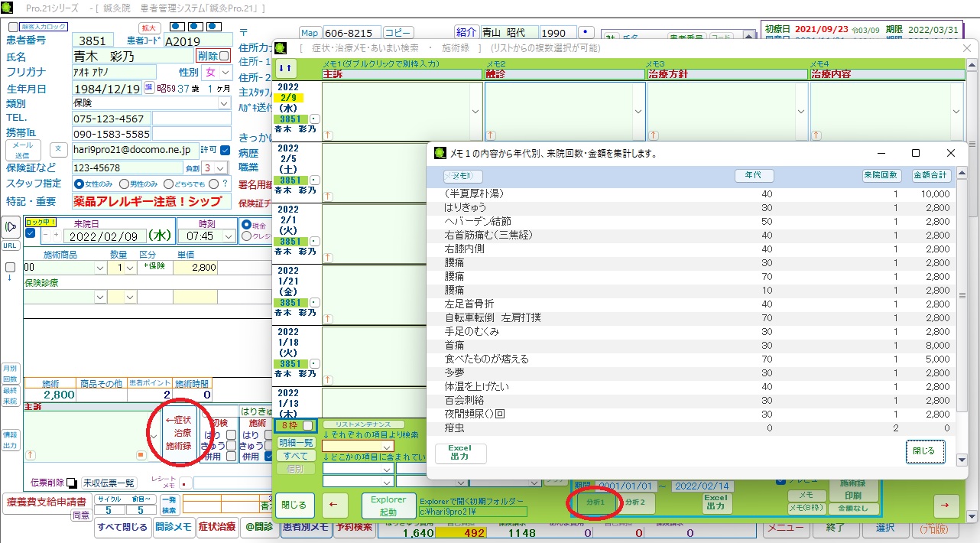This screenshot has width=980, height=543.
Task: Click the 一発検索 quick search button
Action: (169, 505)
